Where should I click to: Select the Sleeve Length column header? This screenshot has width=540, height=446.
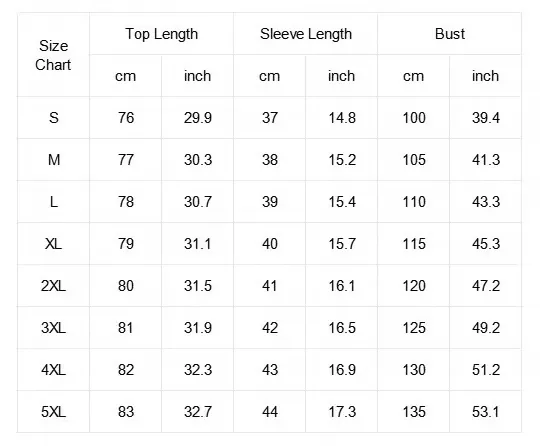305,34
